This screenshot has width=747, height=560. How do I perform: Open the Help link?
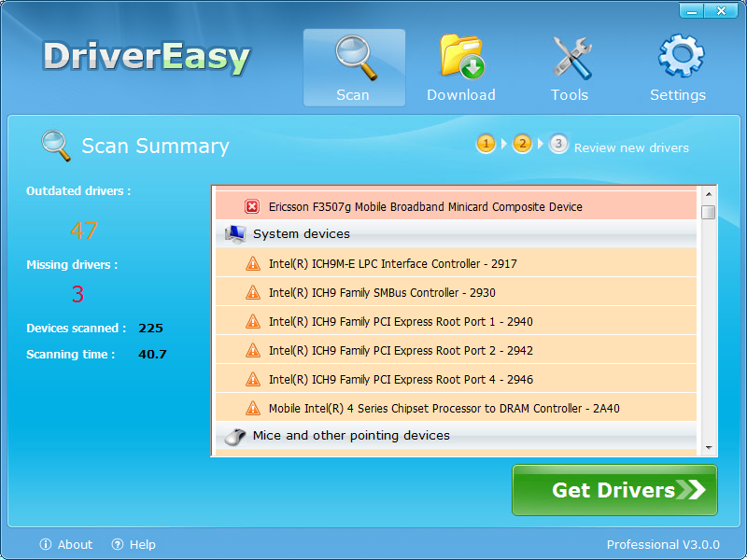(x=143, y=544)
